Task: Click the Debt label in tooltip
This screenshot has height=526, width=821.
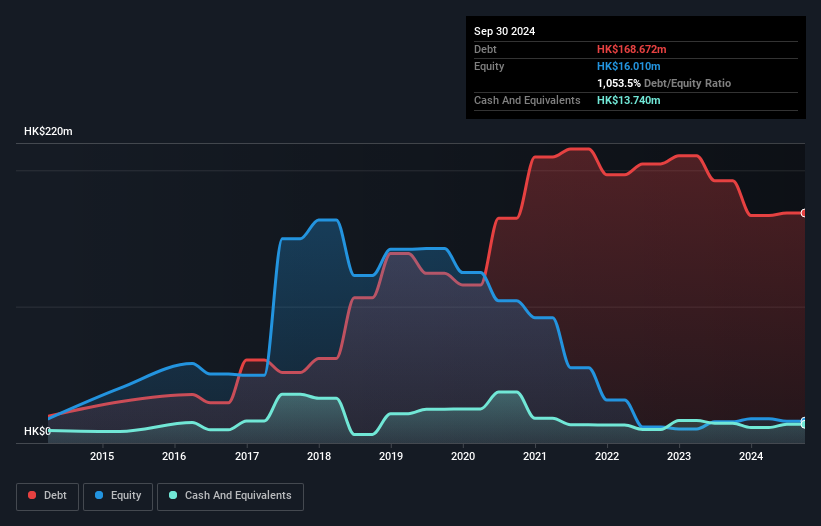Action: point(485,49)
